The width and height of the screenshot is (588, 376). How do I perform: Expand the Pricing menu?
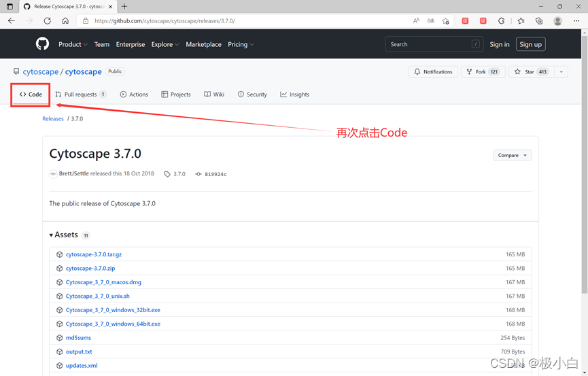[241, 44]
